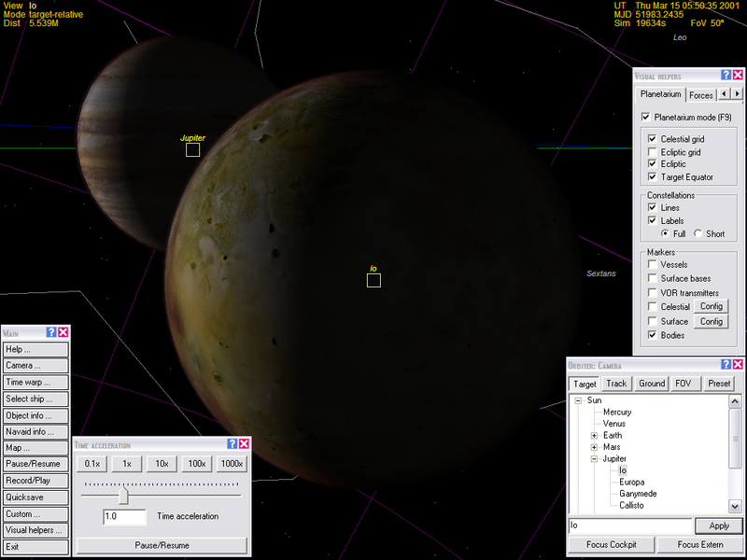747x560 pixels.
Task: Open Config for Surface markers
Action: tap(712, 321)
